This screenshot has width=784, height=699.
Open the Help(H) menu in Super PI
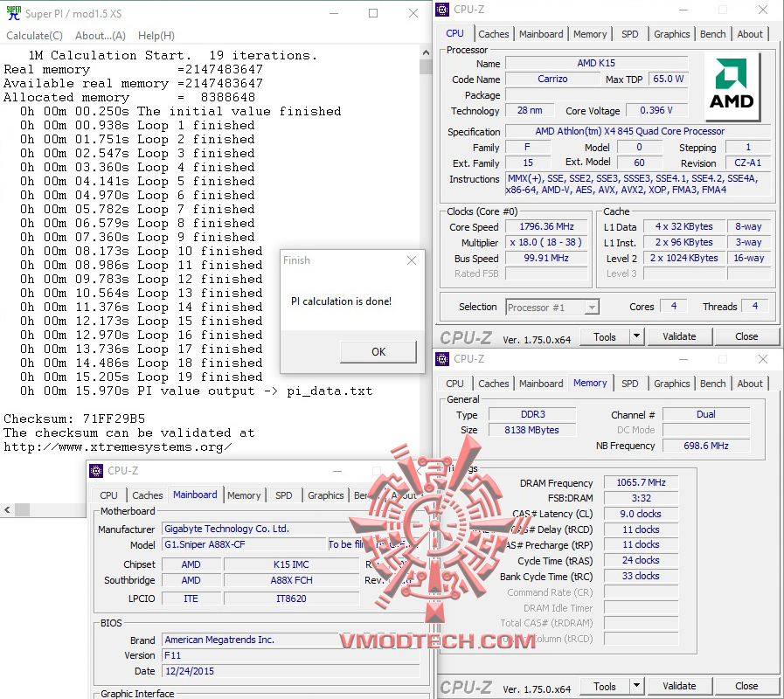point(156,36)
